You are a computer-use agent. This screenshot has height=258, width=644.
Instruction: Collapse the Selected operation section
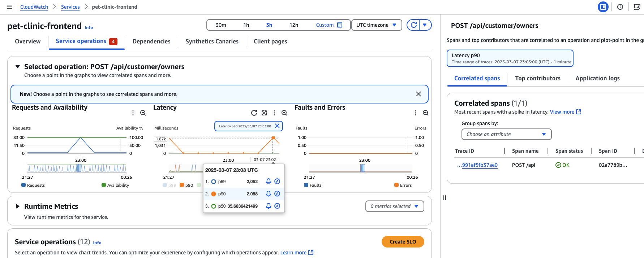coord(17,67)
